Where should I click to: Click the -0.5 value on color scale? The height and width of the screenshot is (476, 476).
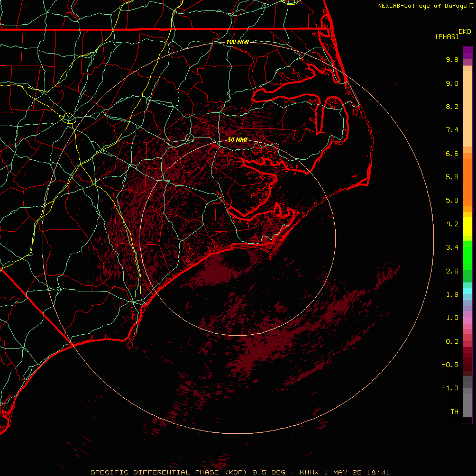(x=450, y=365)
